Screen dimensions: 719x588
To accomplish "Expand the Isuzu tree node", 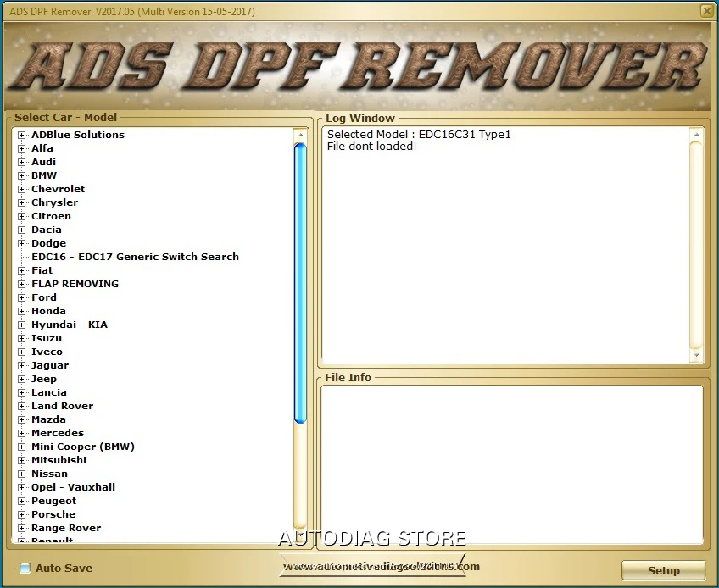I will [21, 338].
